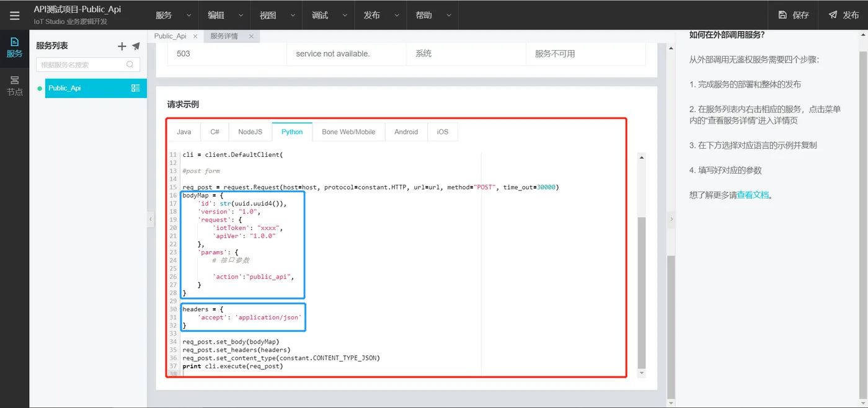The width and height of the screenshot is (868, 408).
Task: Click the paper-plane deploy icon in service list
Action: (136, 46)
